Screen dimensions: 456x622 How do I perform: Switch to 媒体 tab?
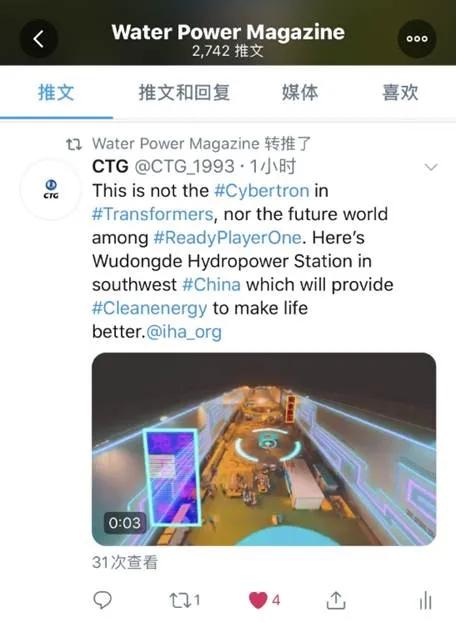(300, 92)
